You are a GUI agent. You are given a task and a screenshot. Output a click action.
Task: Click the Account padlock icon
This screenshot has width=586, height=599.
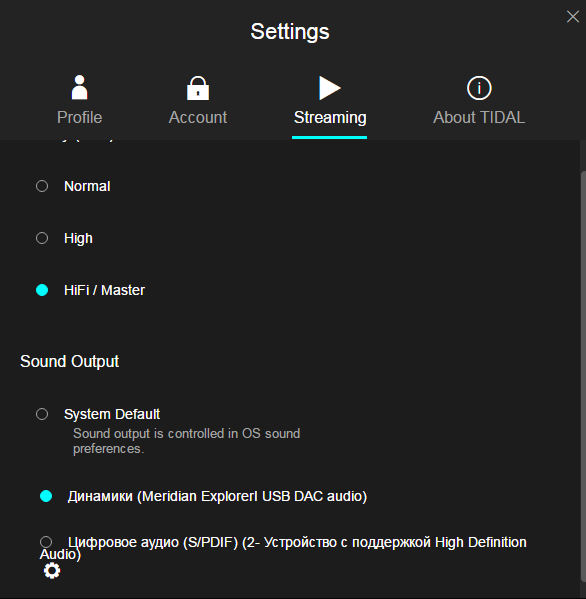(198, 88)
